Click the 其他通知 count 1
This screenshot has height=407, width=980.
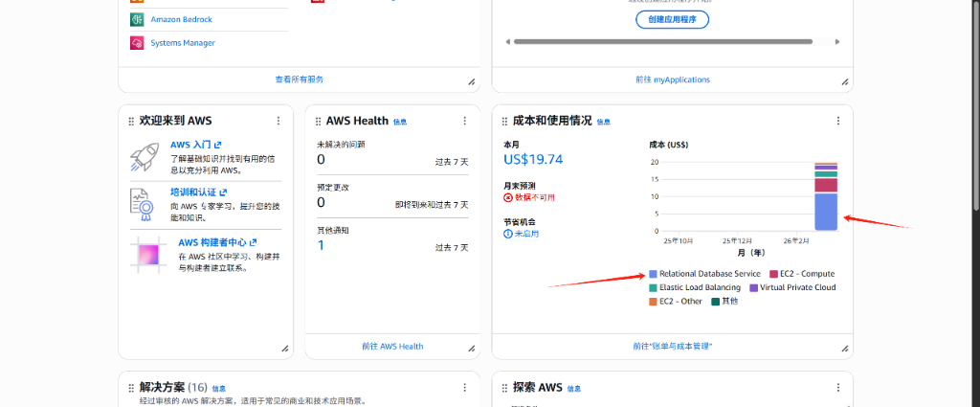[x=322, y=245]
